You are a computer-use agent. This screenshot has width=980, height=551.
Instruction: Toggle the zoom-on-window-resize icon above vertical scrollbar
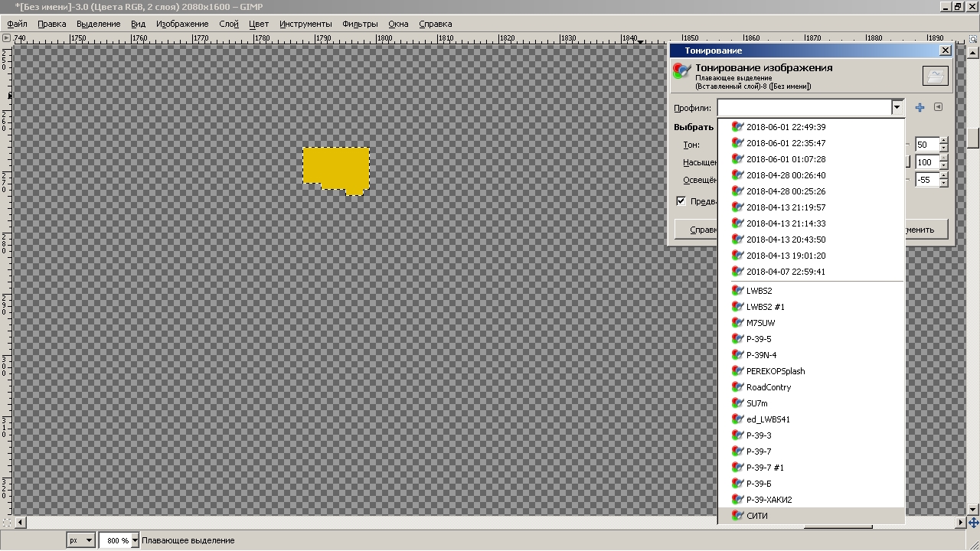point(973,37)
